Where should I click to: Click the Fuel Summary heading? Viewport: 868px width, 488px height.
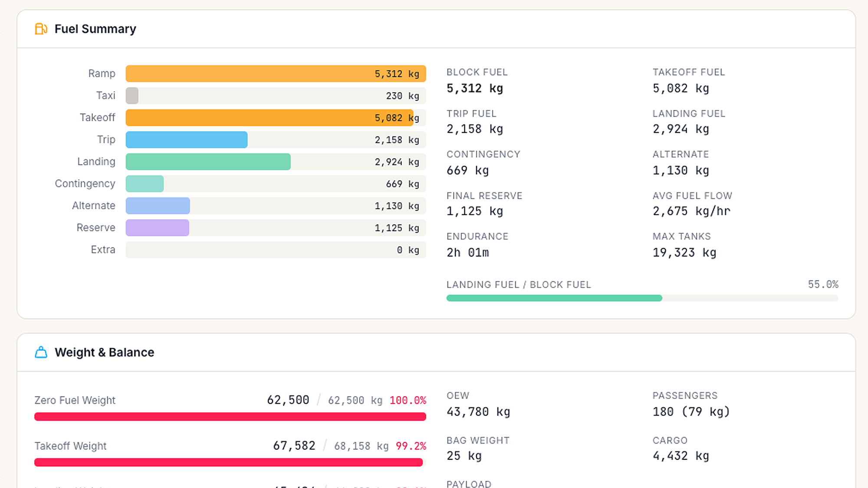click(x=95, y=29)
